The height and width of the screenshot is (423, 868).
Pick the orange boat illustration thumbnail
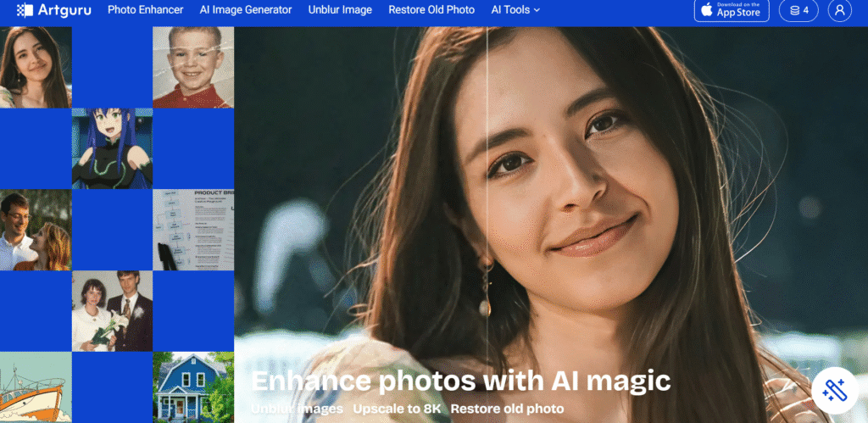coord(36,387)
